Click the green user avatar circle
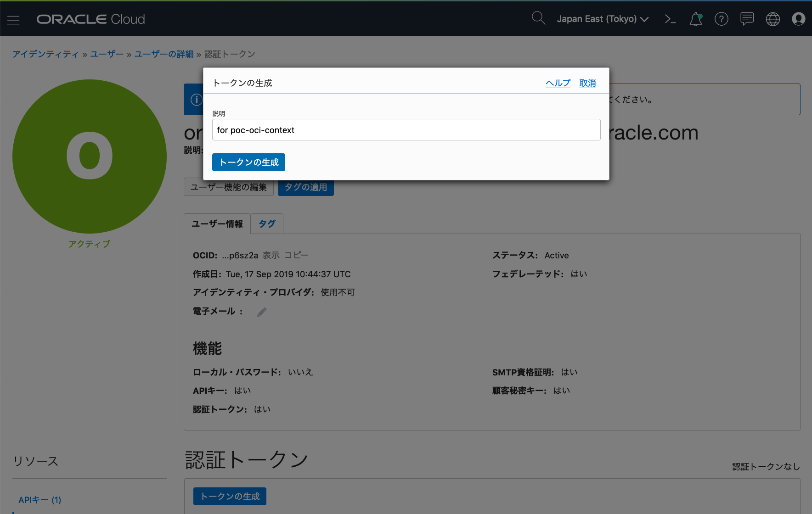Viewport: 812px width, 514px height. click(90, 156)
